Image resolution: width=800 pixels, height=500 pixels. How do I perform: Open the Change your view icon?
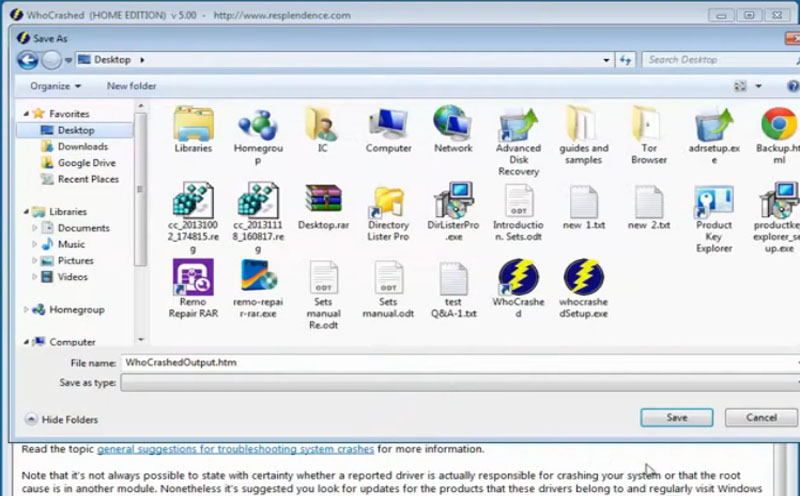pyautogui.click(x=740, y=86)
